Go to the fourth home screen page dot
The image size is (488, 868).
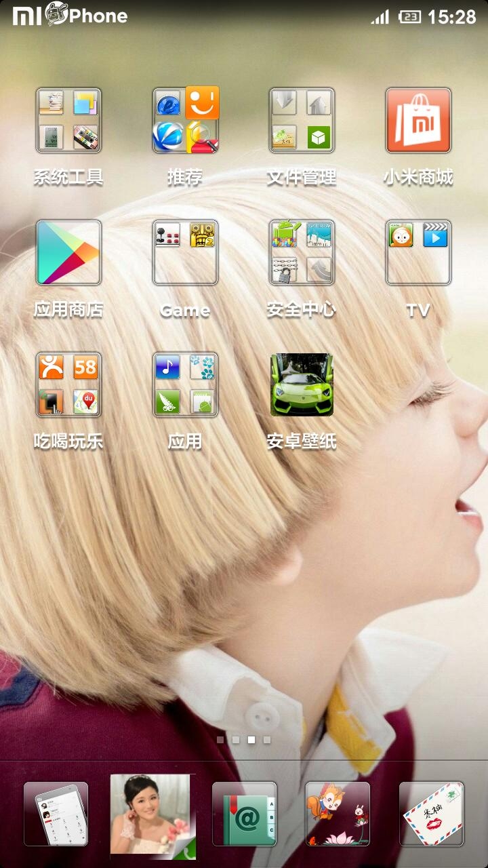267,740
